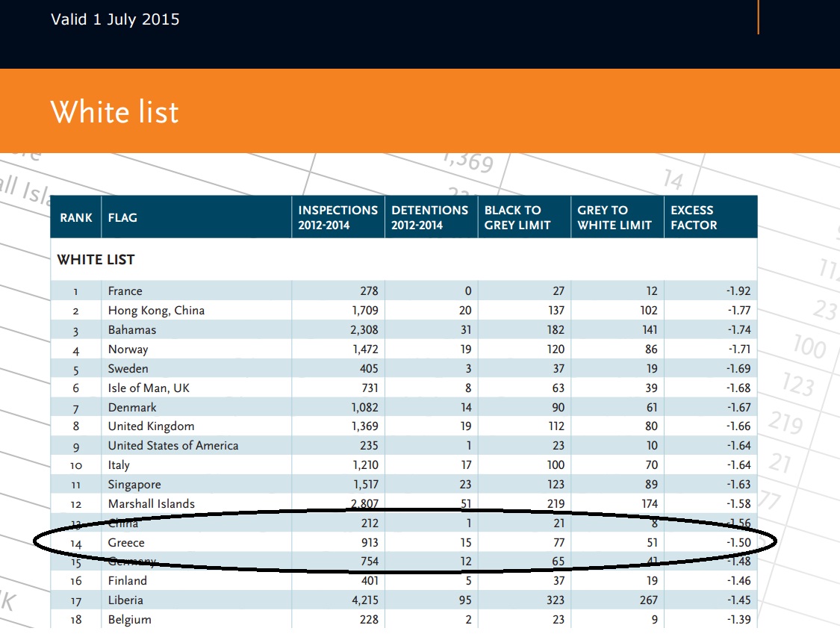
Task: Click the Marshall Islands flag entry
Action: (x=151, y=504)
